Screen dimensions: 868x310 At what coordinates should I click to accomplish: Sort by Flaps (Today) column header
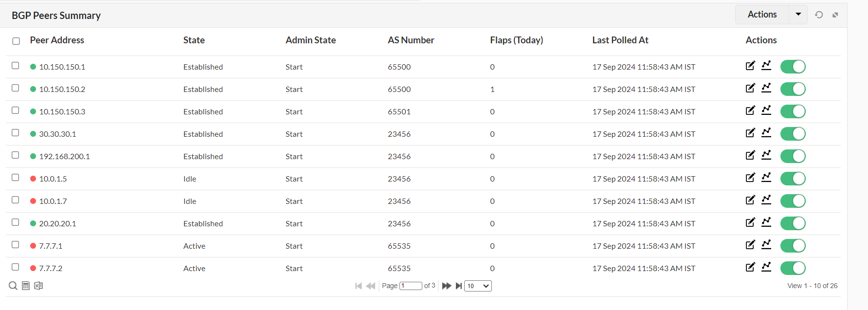516,40
